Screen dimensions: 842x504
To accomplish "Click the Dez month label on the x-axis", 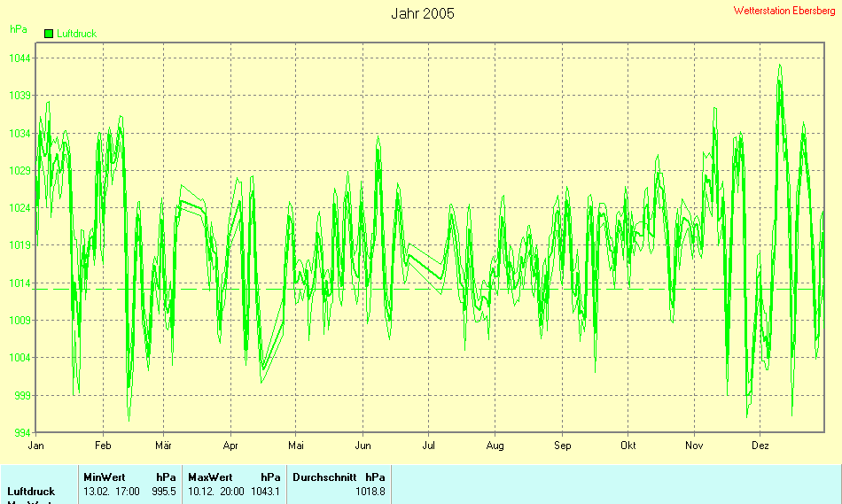I will coord(760,446).
